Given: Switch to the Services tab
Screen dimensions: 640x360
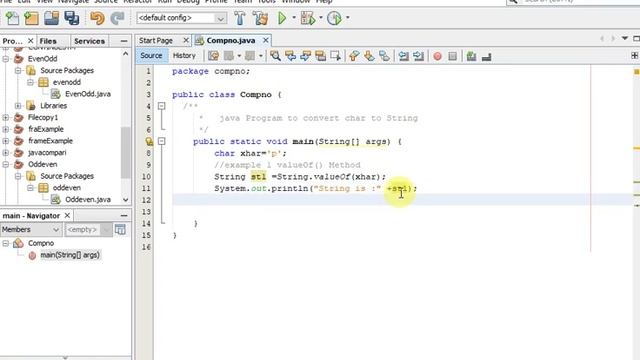Looking at the screenshot, I should 89,41.
